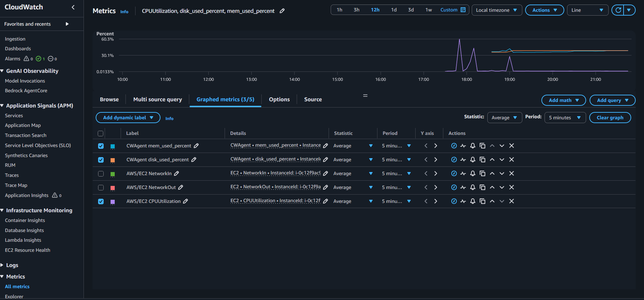Open the Info link beside Add dynamic label
The height and width of the screenshot is (300, 644).
[x=169, y=119]
